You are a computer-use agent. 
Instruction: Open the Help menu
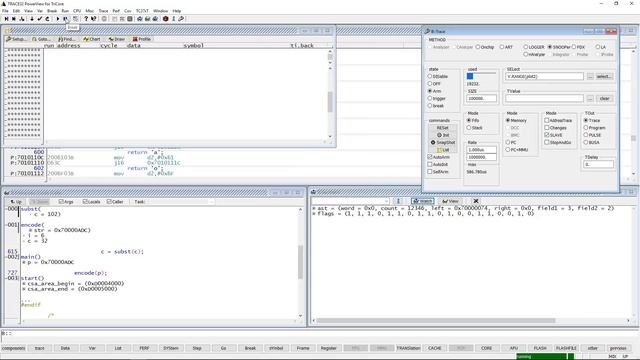177,11
